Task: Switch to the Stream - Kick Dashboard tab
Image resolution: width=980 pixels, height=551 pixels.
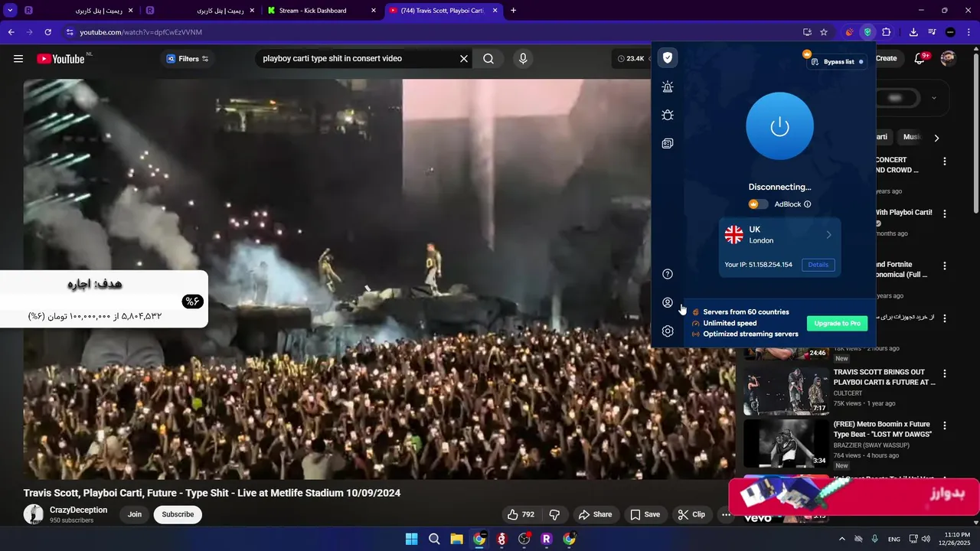Action: coord(322,11)
